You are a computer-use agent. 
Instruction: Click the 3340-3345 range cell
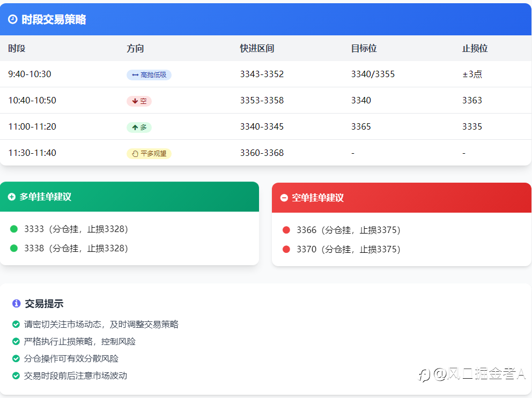[262, 127]
